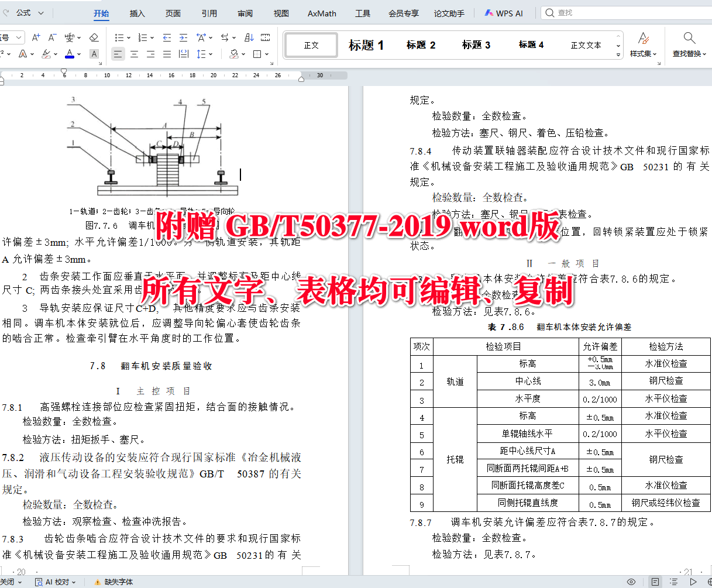
Task: Open font color dropdown arrow
Action: tap(79, 54)
